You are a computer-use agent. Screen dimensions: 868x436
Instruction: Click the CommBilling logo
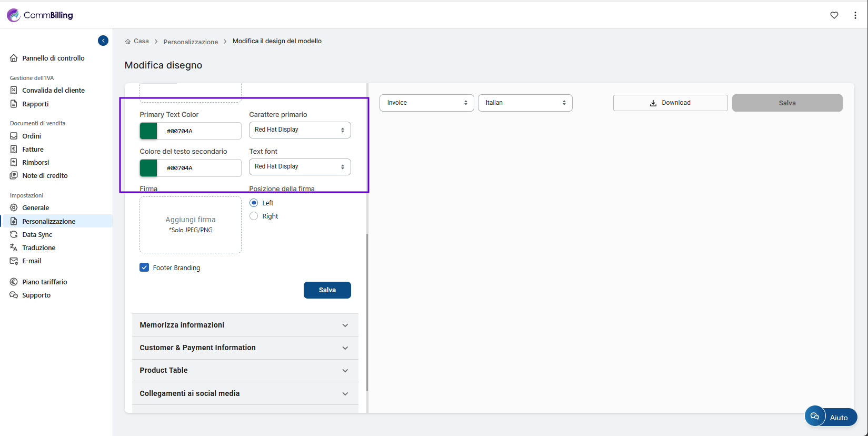pos(40,15)
